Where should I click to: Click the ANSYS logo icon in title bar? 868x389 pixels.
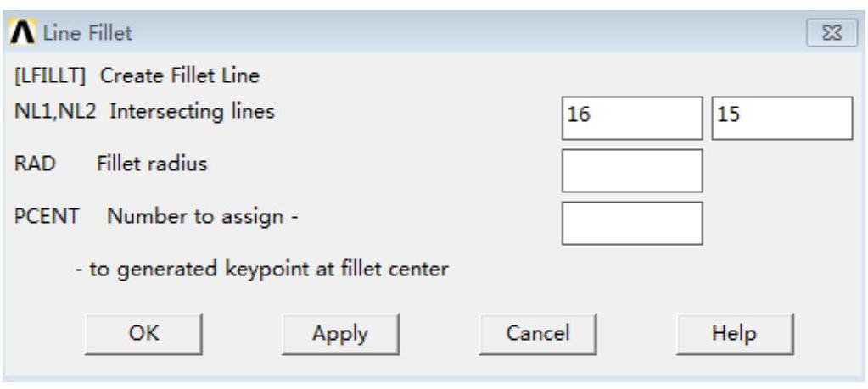tap(18, 33)
